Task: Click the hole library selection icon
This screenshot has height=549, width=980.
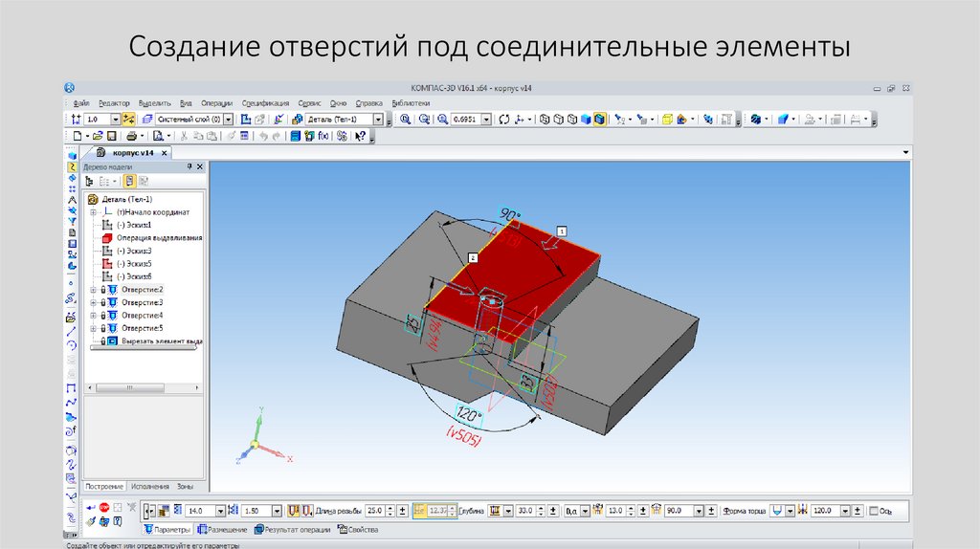Action: 163,511
